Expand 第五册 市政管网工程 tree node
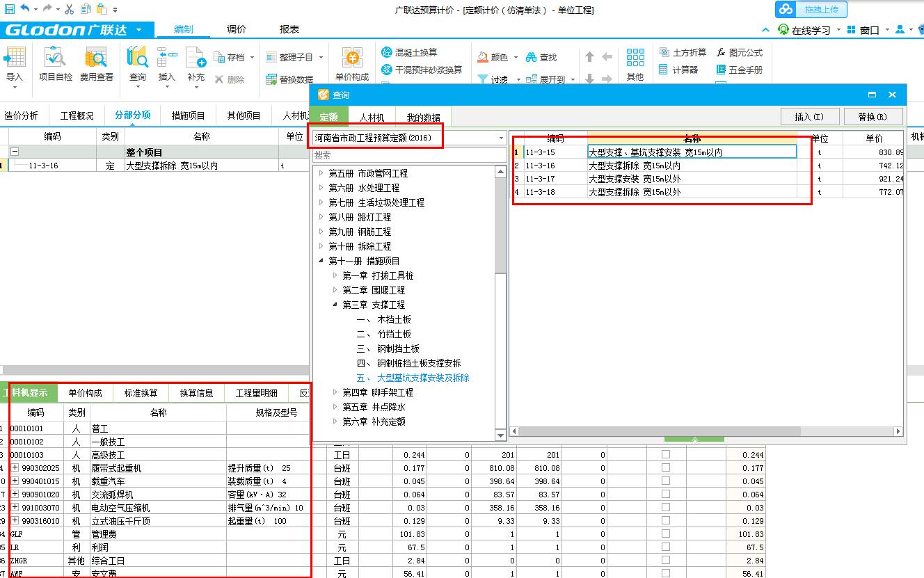Screen dimensions: 924x578 [321, 173]
